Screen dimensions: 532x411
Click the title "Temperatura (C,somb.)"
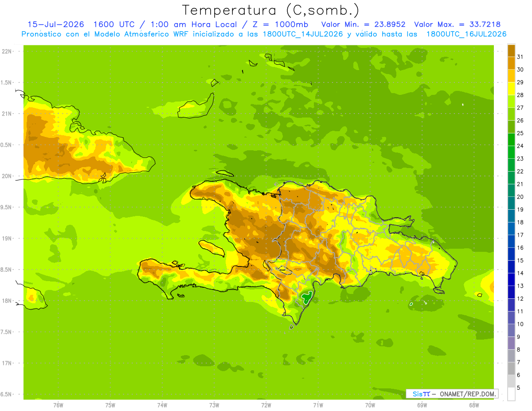pyautogui.click(x=271, y=10)
